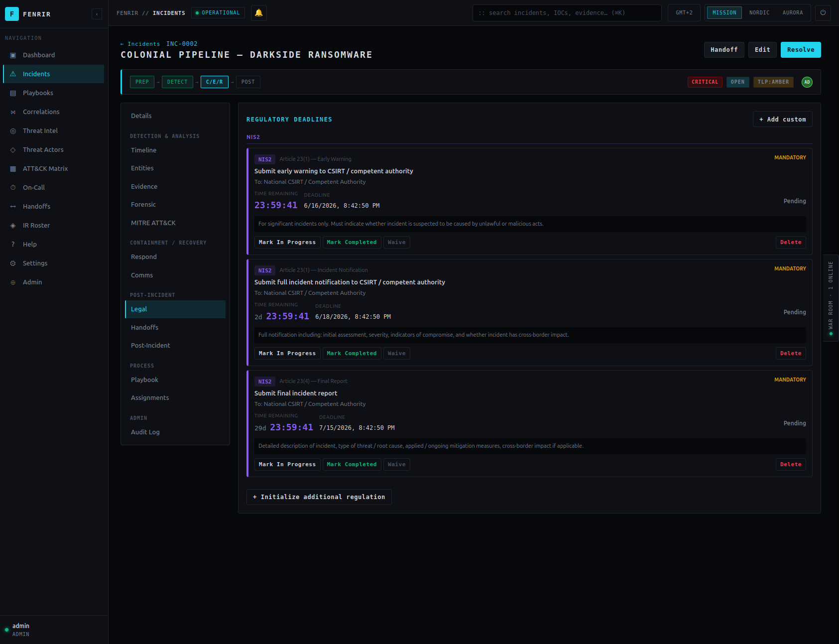Click the OPERATIONAL status indicator
The image size is (839, 644).
click(218, 13)
